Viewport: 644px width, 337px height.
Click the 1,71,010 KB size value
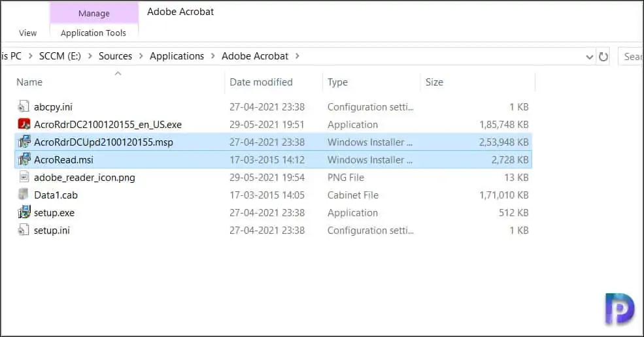click(504, 195)
